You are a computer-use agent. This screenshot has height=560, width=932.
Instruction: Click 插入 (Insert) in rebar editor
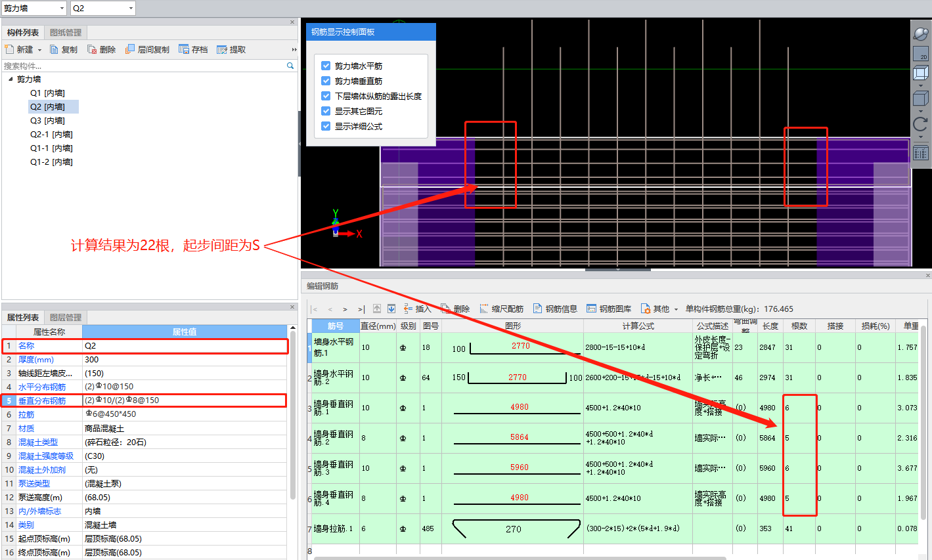tap(416, 309)
